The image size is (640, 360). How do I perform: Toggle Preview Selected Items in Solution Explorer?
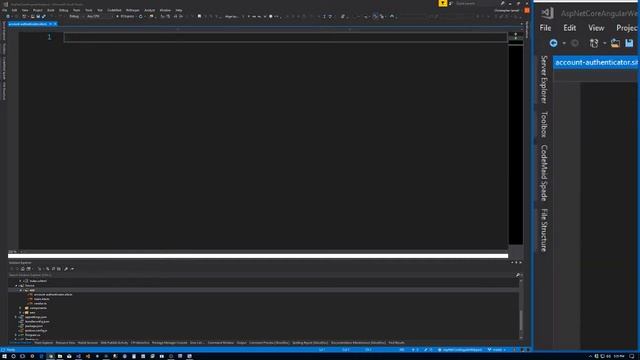(73, 269)
